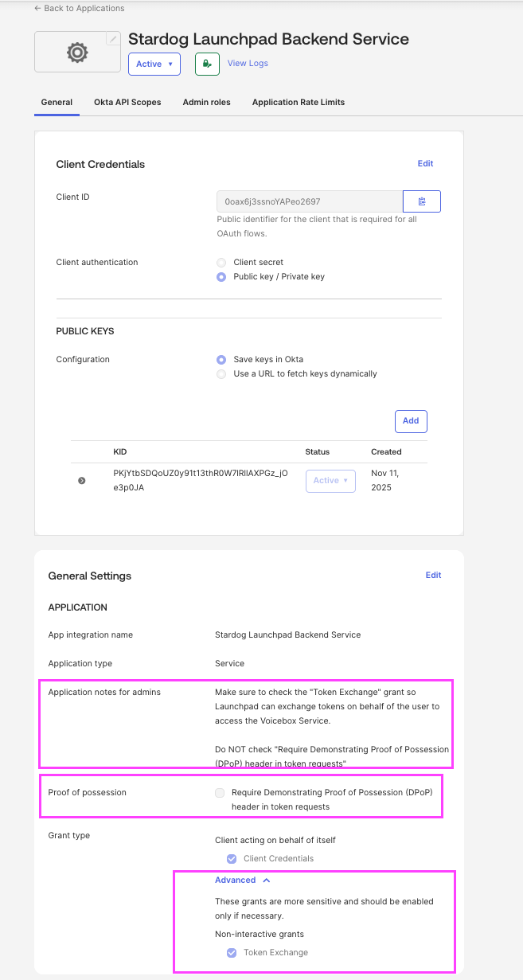The width and height of the screenshot is (523, 980).
Task: Click the App integration name value
Action: 287,634
